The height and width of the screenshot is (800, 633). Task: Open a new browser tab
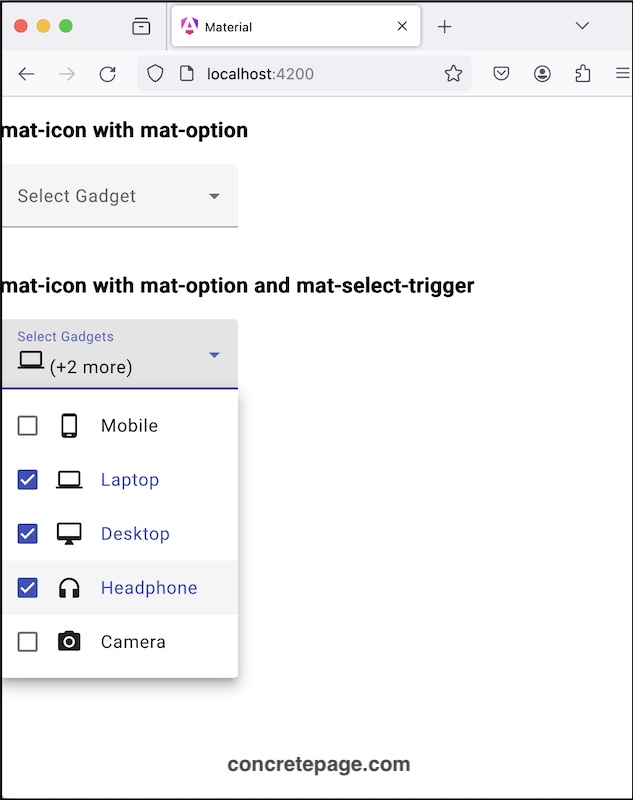pyautogui.click(x=445, y=27)
